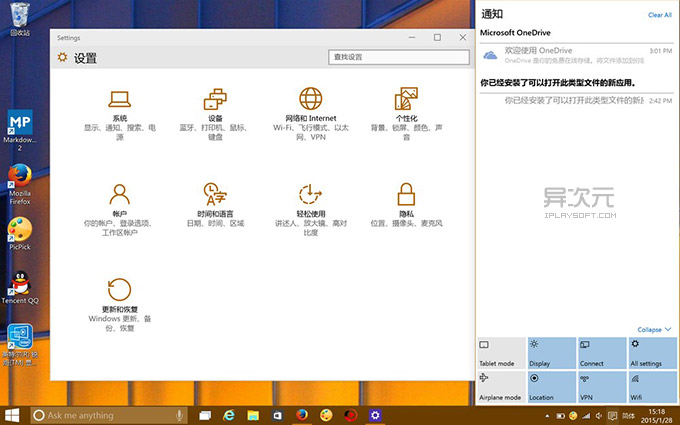680x425 pixels.
Task: Switch to Firefox on the taskbar
Action: 302,415
